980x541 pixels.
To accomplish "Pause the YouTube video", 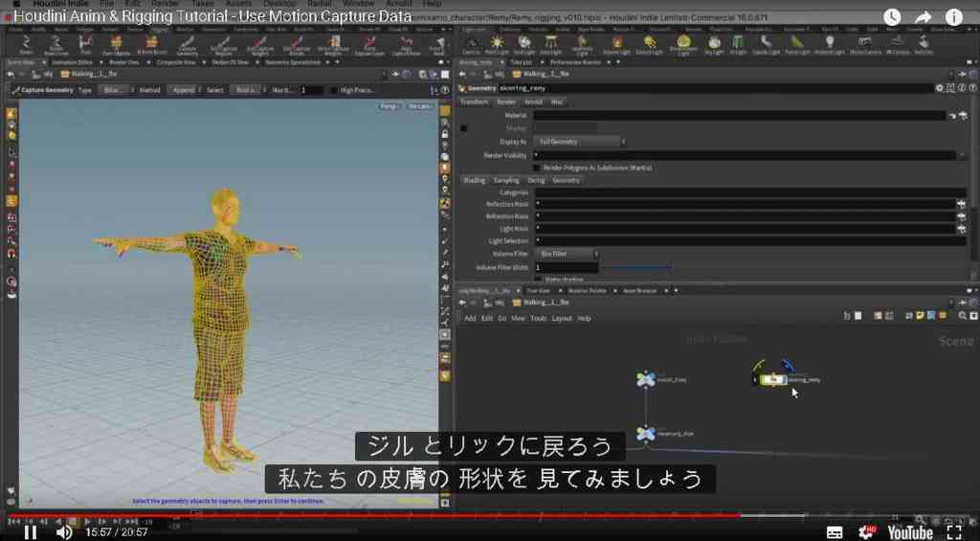I will point(30,532).
